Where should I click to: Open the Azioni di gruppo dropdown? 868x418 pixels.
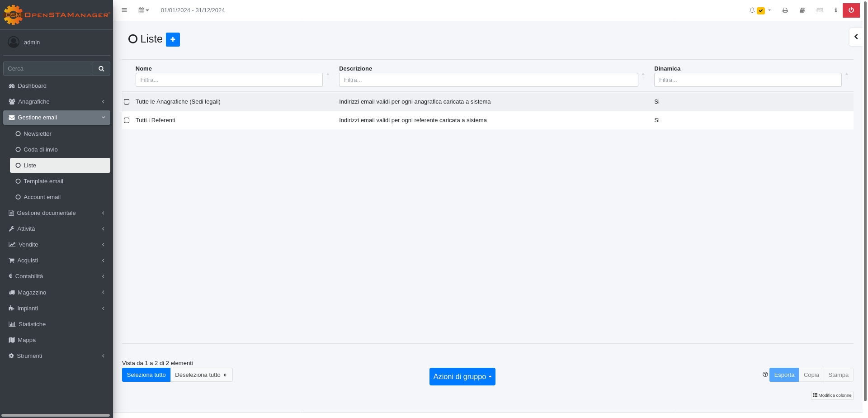[x=462, y=377]
